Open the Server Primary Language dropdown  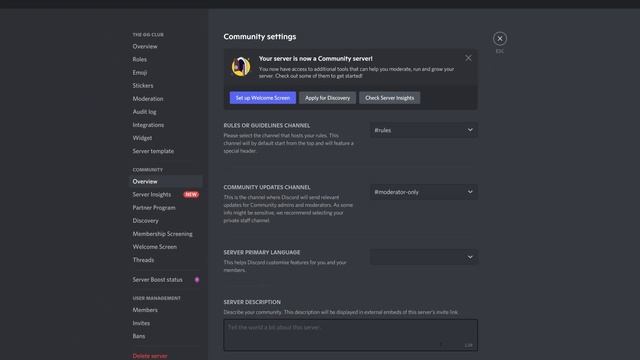423,257
